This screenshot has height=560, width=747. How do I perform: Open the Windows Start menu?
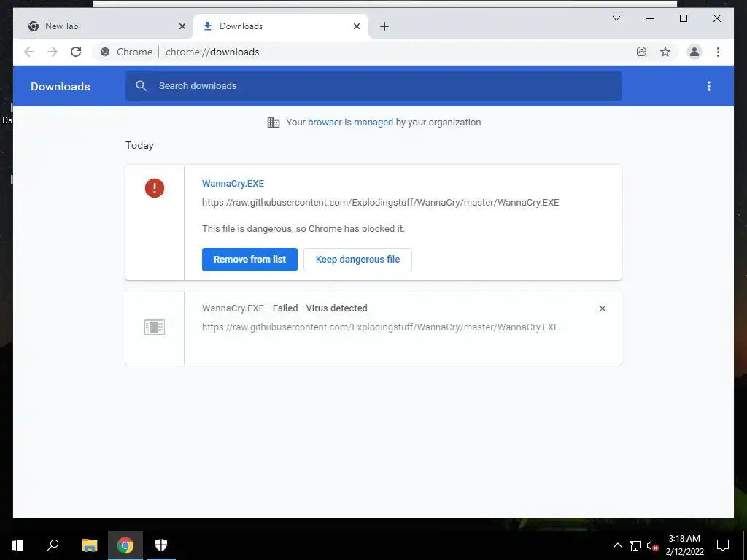tap(18, 545)
